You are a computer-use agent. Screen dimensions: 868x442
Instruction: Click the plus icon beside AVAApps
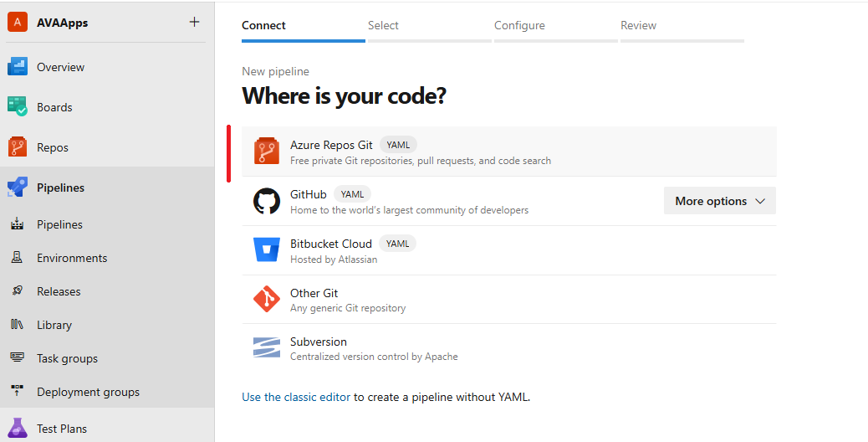click(x=194, y=22)
